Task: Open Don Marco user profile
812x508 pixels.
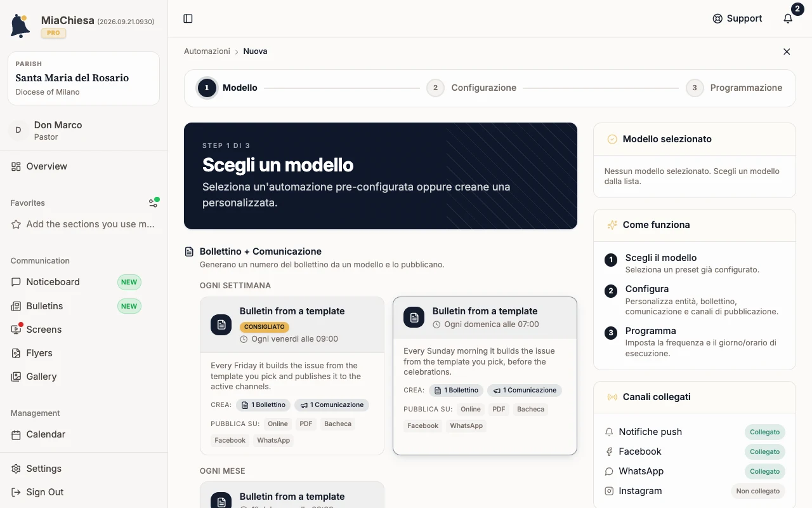Action: click(84, 130)
